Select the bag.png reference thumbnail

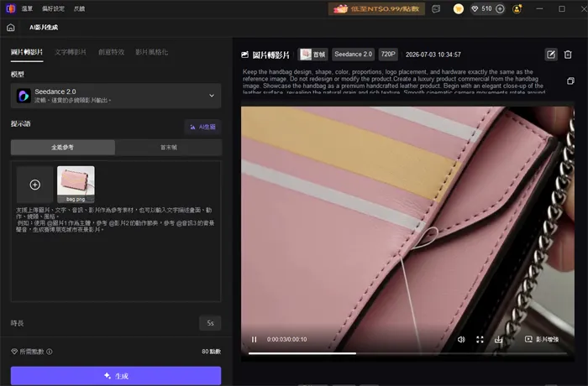point(76,185)
